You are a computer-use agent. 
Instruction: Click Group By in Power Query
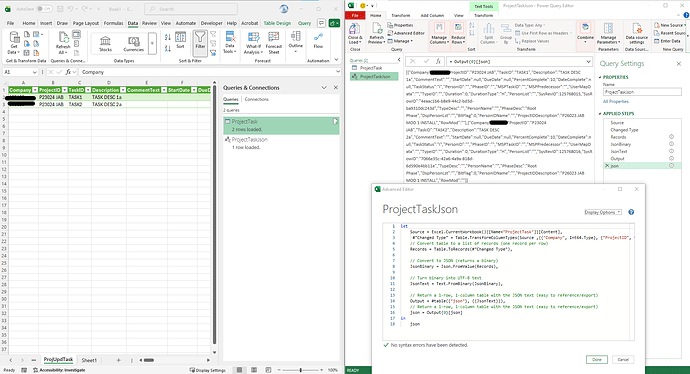506,33
